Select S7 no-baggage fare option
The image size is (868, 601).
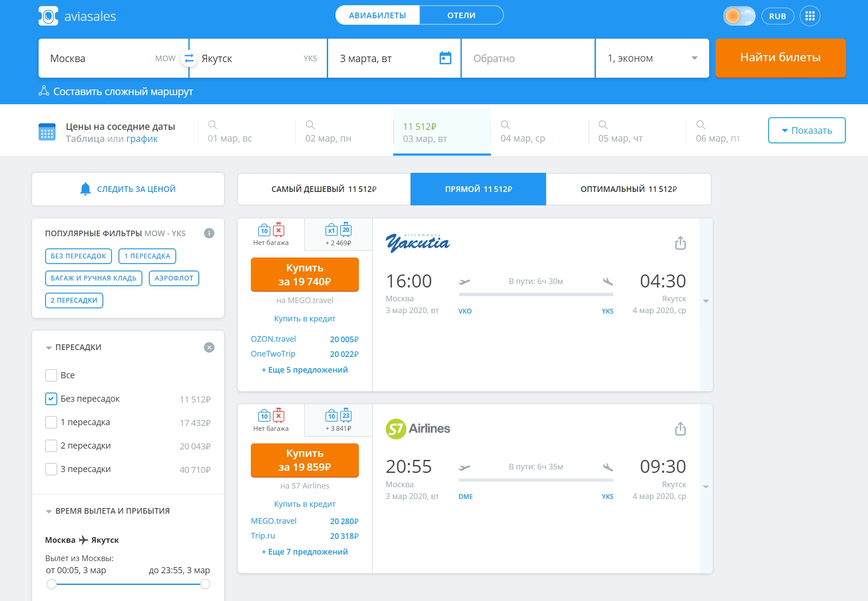click(271, 420)
